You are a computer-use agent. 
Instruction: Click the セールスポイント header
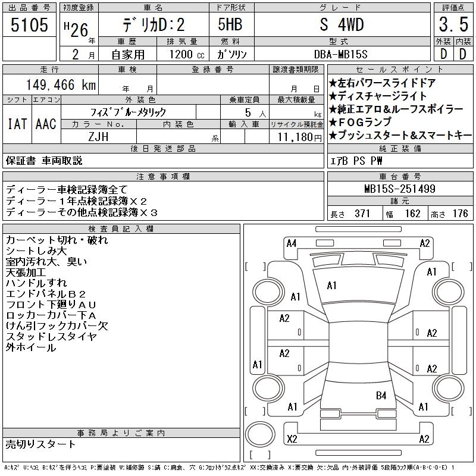point(400,69)
